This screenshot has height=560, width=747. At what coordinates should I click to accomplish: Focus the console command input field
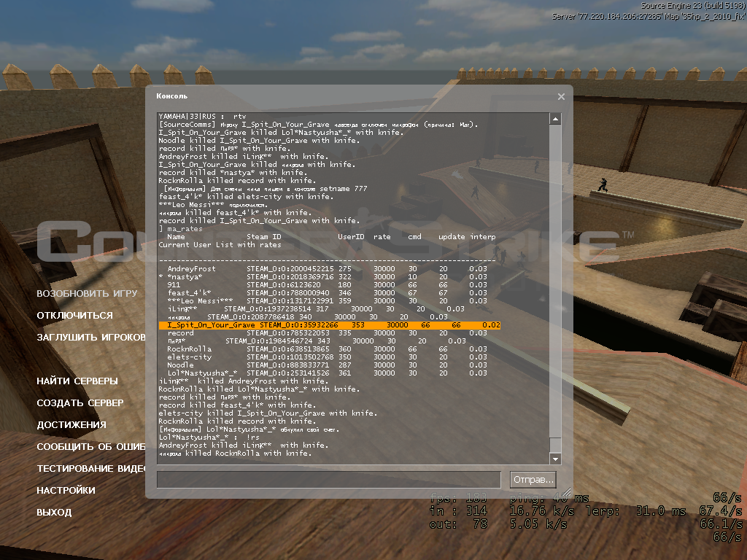coord(329,480)
